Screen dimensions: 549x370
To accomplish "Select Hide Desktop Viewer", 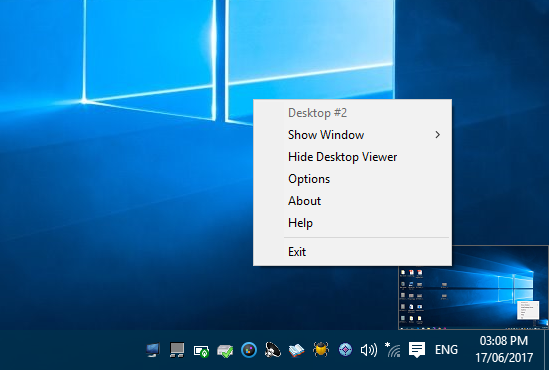I will point(352,157).
